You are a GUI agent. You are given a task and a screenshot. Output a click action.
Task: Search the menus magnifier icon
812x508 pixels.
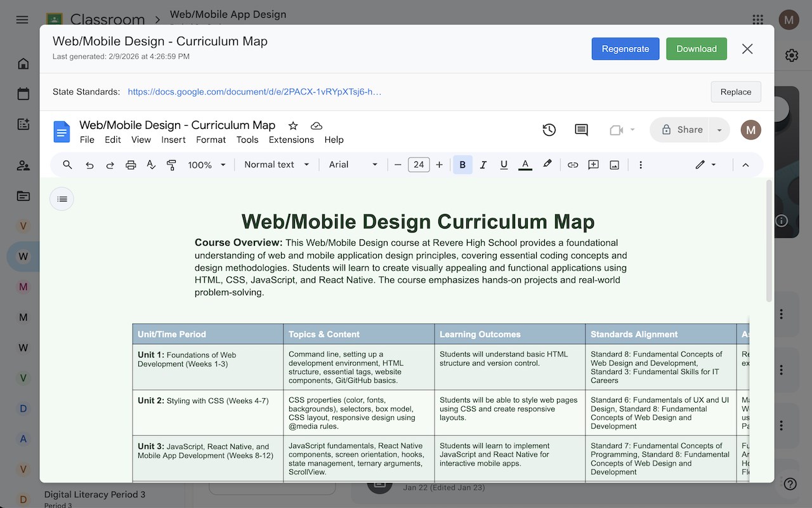(68, 164)
